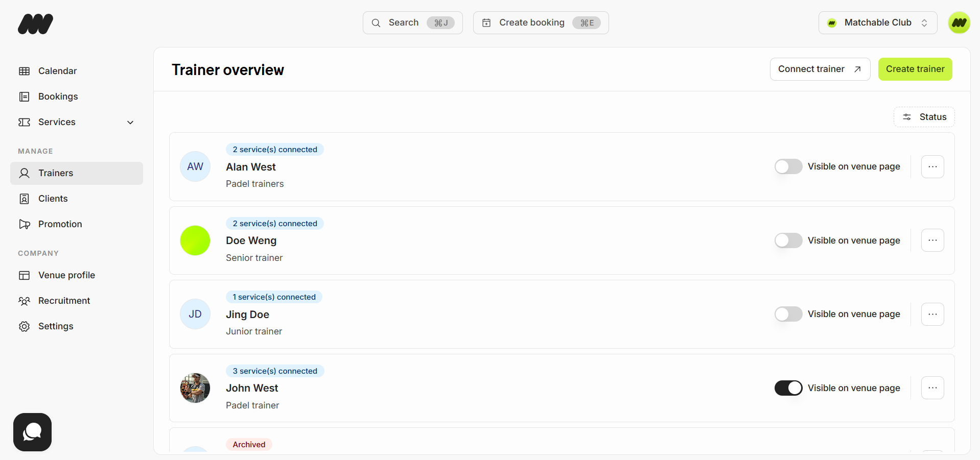
Task: Click the Bookings list icon in sidebar
Action: pos(24,96)
